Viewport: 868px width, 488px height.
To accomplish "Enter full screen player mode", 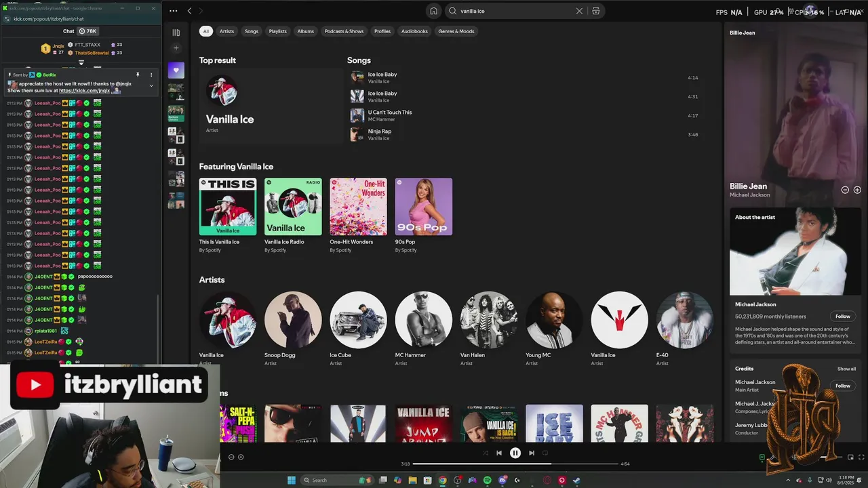I will (862, 457).
